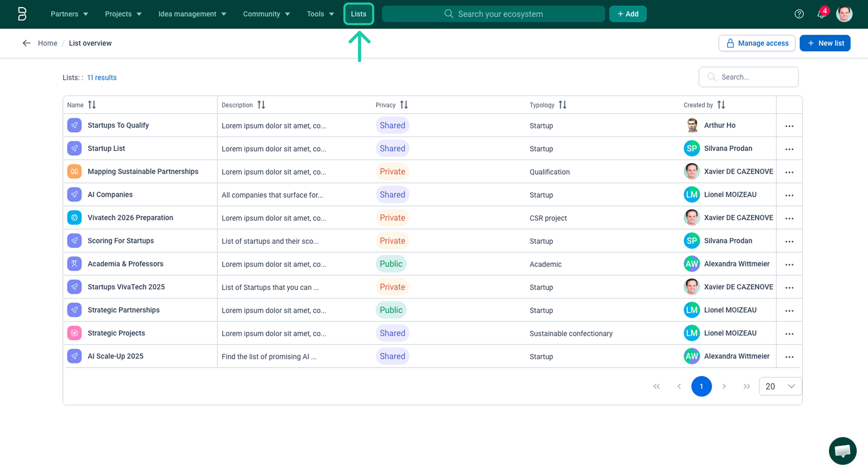
Task: Click Arthur Ho creator name
Action: 720,125
